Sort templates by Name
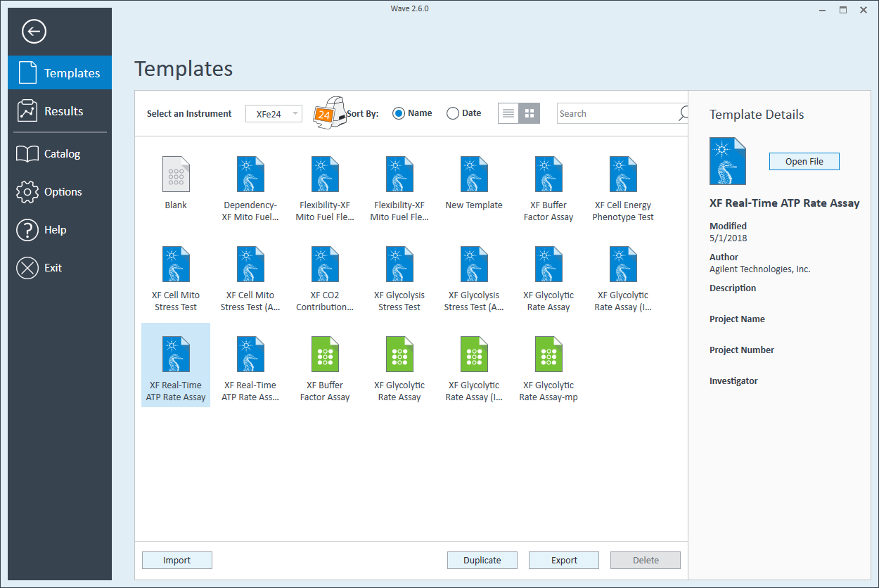 pos(399,113)
